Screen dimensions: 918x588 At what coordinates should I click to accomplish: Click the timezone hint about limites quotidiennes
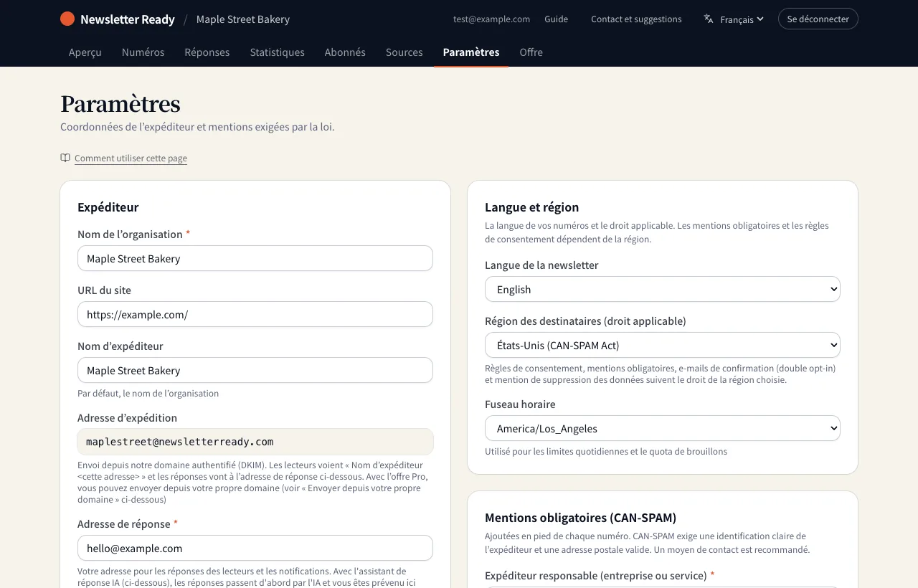tap(606, 452)
